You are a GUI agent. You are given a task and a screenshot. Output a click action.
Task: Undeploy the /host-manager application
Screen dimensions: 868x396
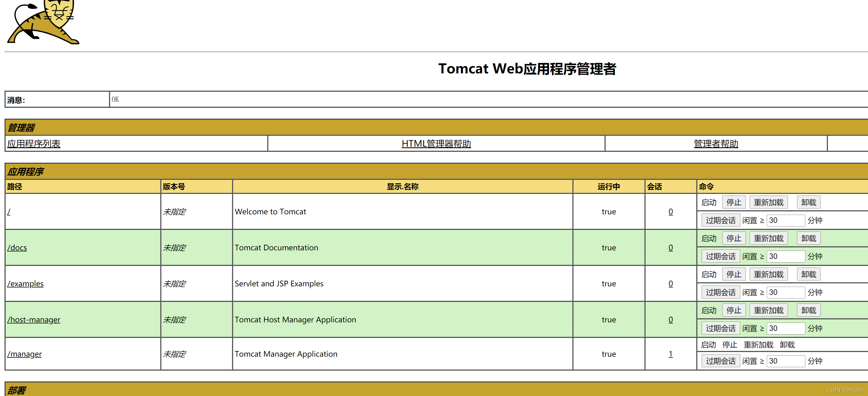[808, 310]
